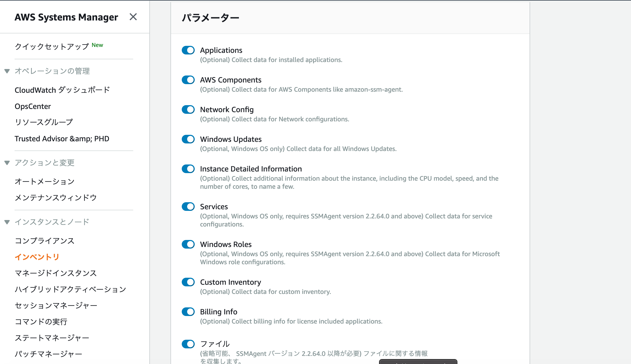This screenshot has width=631, height=364.
Task: Open ステートマネージャー
Action: click(x=52, y=338)
